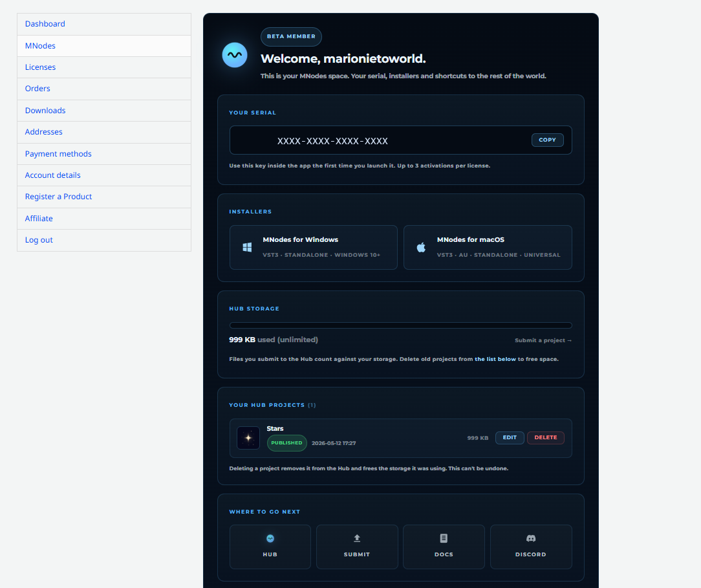The image size is (701, 588).
Task: Follow the Submit a project link
Action: tap(543, 340)
